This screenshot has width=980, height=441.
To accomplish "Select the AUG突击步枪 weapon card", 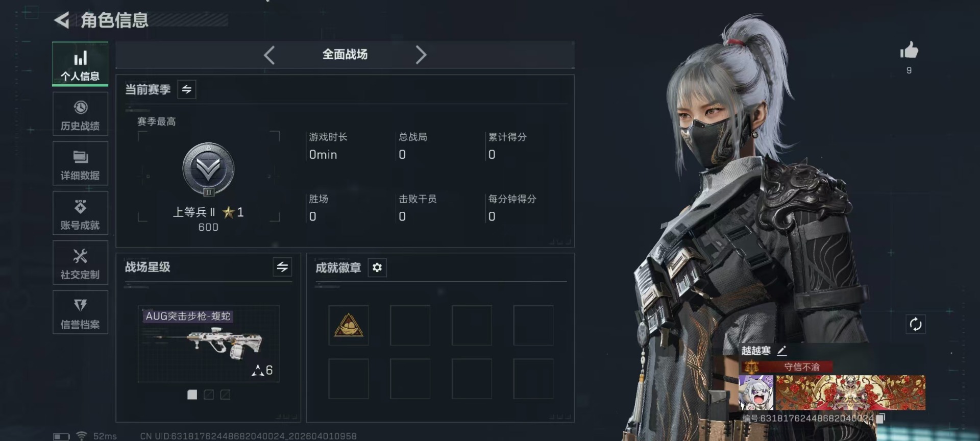I will (208, 344).
